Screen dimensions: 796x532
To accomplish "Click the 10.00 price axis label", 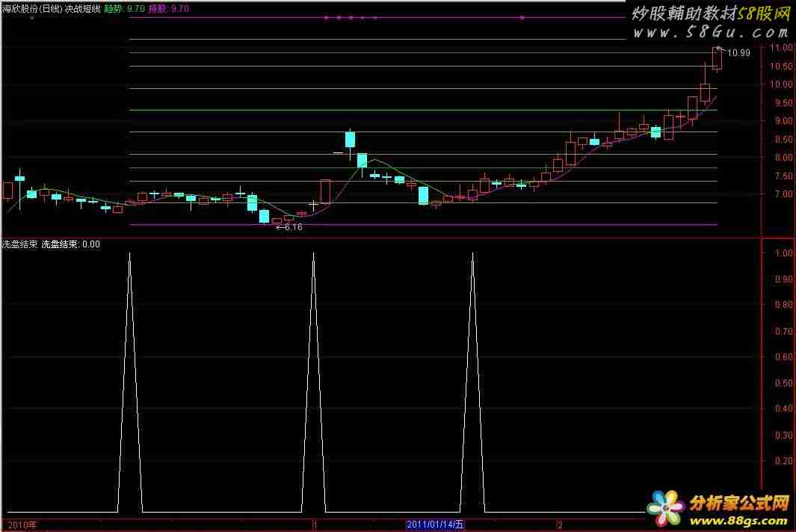I will click(781, 84).
